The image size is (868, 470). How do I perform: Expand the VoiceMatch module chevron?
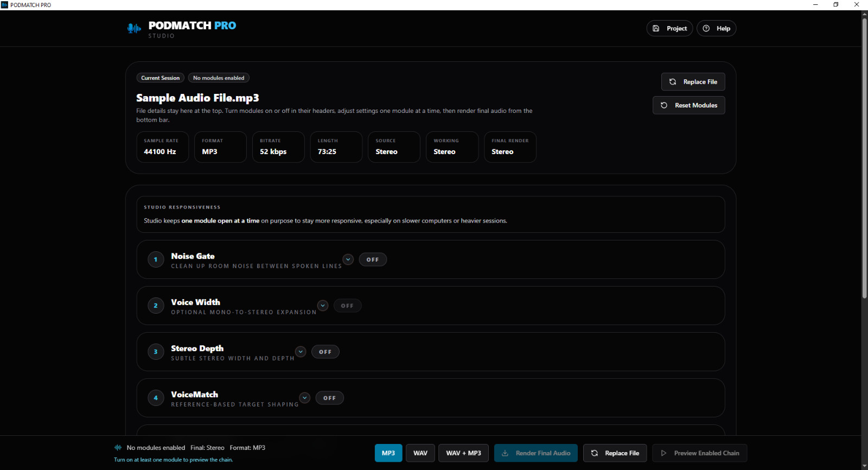[x=305, y=398]
